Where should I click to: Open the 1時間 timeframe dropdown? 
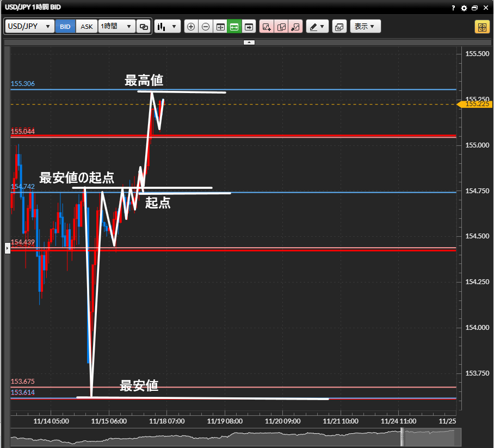[x=116, y=26]
